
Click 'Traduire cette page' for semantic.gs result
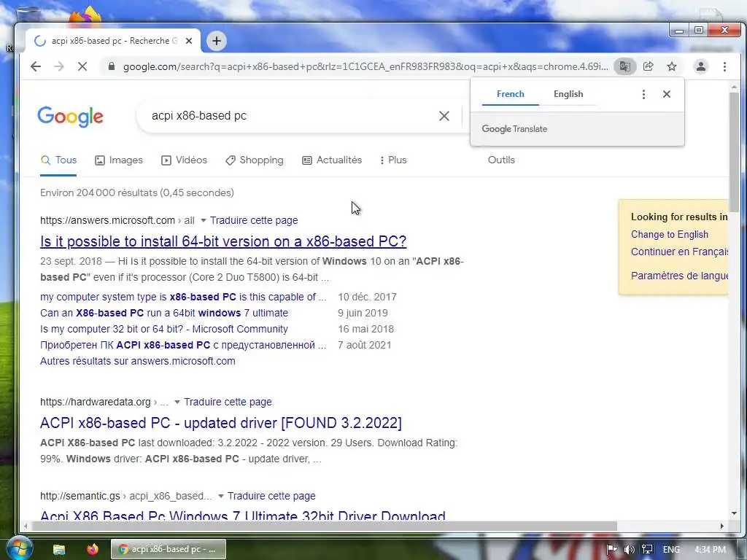[x=271, y=496]
